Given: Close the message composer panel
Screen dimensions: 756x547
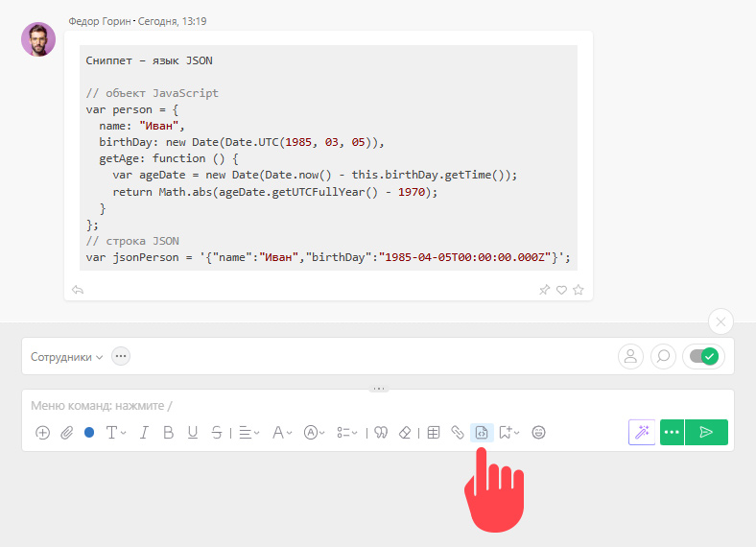Looking at the screenshot, I should pyautogui.click(x=721, y=321).
